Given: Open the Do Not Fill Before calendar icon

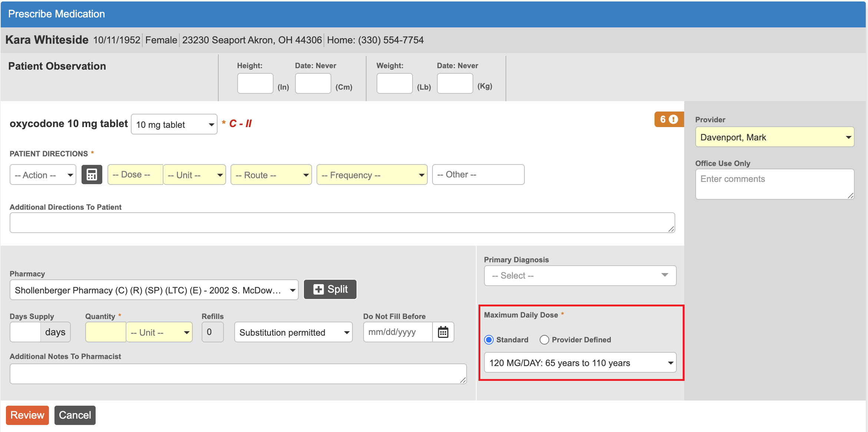Looking at the screenshot, I should [x=443, y=332].
